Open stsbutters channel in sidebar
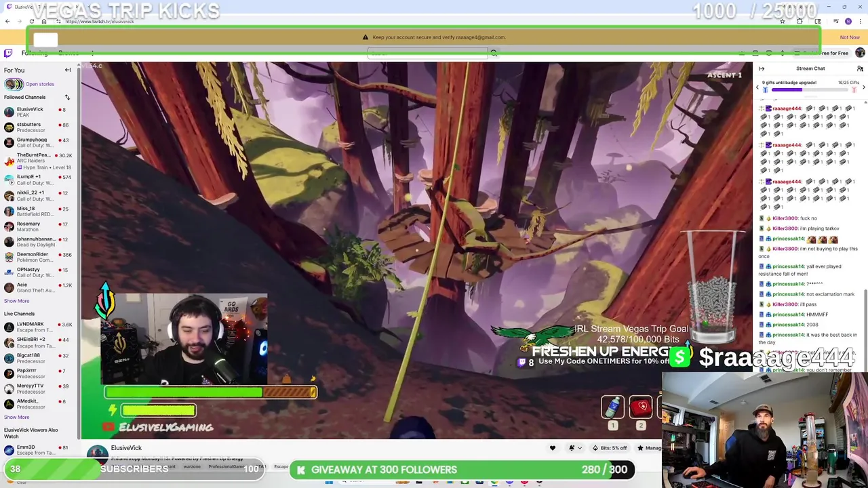This screenshot has width=868, height=488. click(x=38, y=127)
